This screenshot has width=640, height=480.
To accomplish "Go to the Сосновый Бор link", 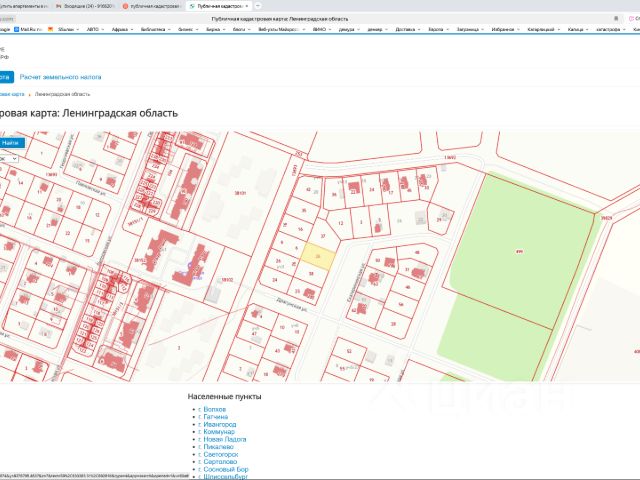I will pyautogui.click(x=223, y=468).
